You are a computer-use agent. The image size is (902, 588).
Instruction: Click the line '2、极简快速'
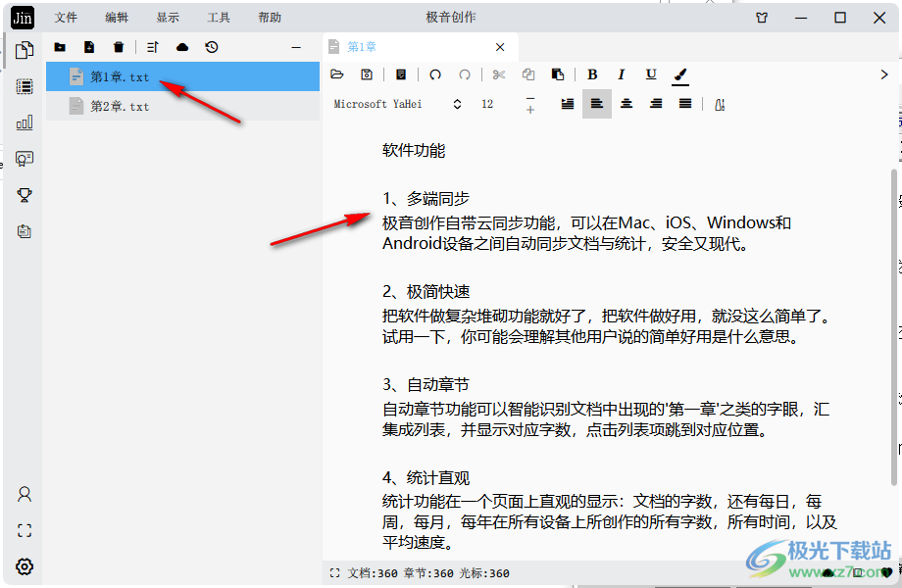click(426, 292)
